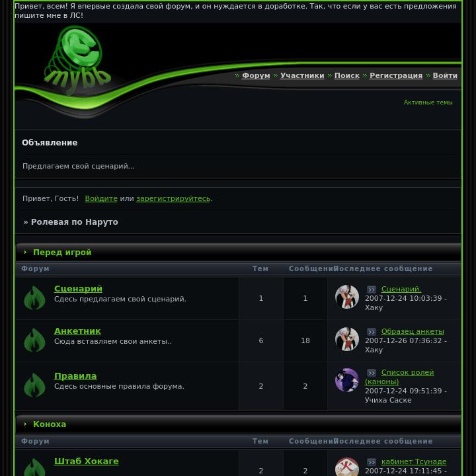476x476 pixels.
Task: Click go-to-last-post icon before Список ролей
Action: (x=372, y=372)
